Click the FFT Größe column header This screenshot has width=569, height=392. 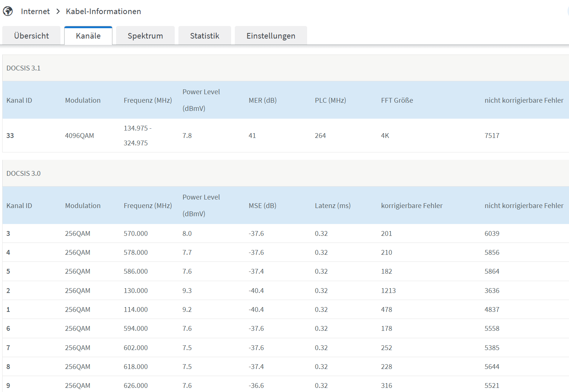pos(397,100)
